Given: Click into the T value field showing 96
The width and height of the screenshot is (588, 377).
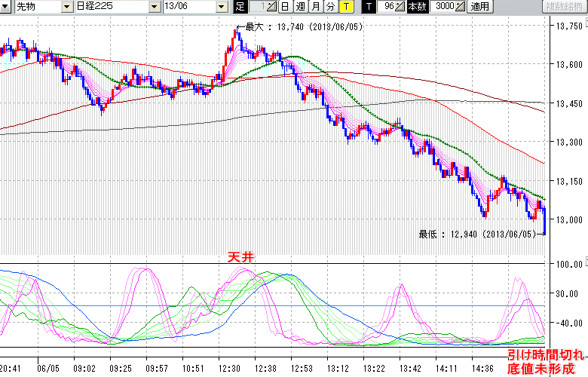Looking at the screenshot, I should coord(386,7).
